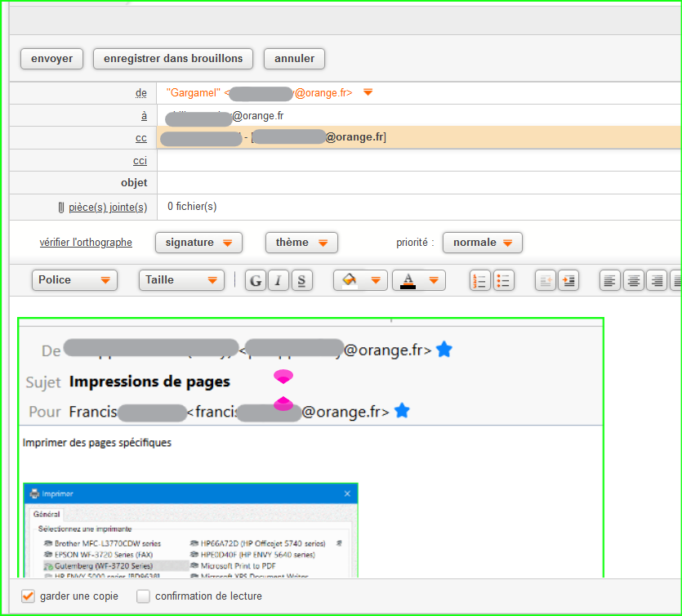Select HP66A72D HP Officejet 5740 printer
682x616 pixels.
(258, 543)
